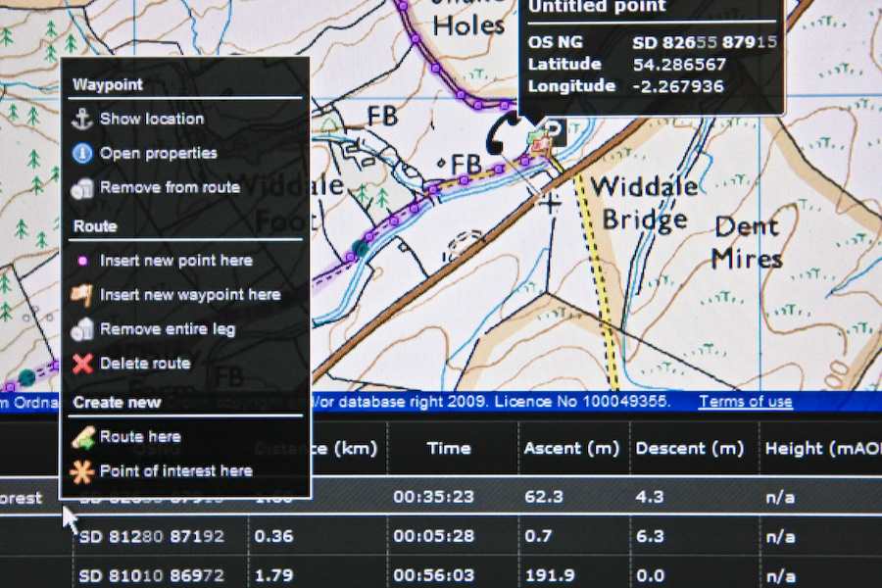
Task: Select the table row SD 81010 86972
Action: click(151, 575)
